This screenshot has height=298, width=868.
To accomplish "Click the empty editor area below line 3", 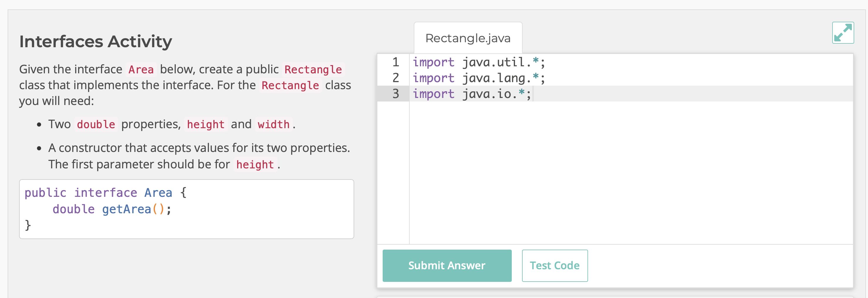I will tap(573, 152).
